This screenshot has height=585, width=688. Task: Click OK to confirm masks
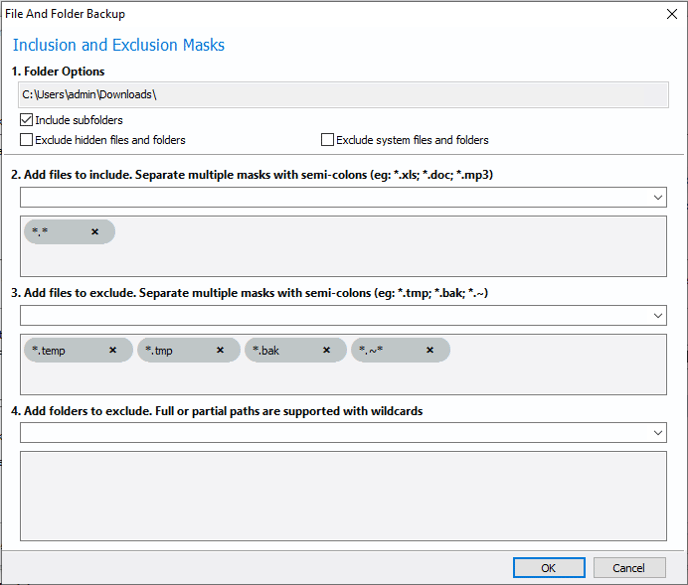pos(549,568)
